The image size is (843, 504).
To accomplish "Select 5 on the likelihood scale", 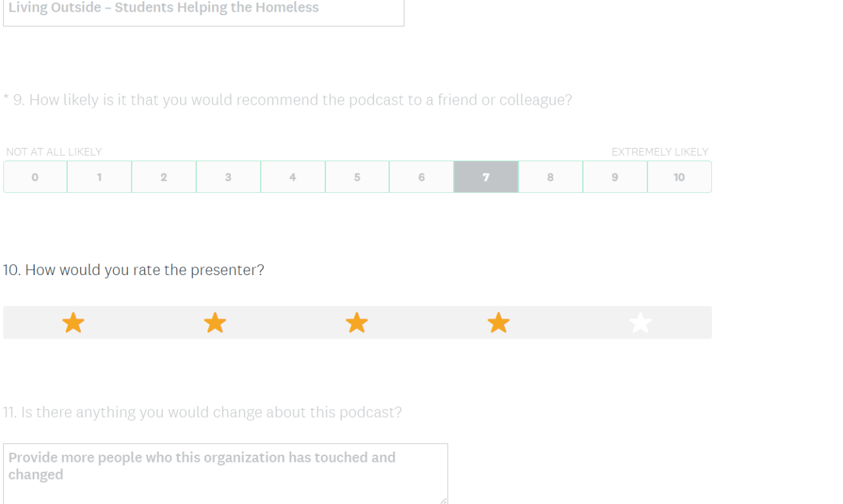I will 357,177.
